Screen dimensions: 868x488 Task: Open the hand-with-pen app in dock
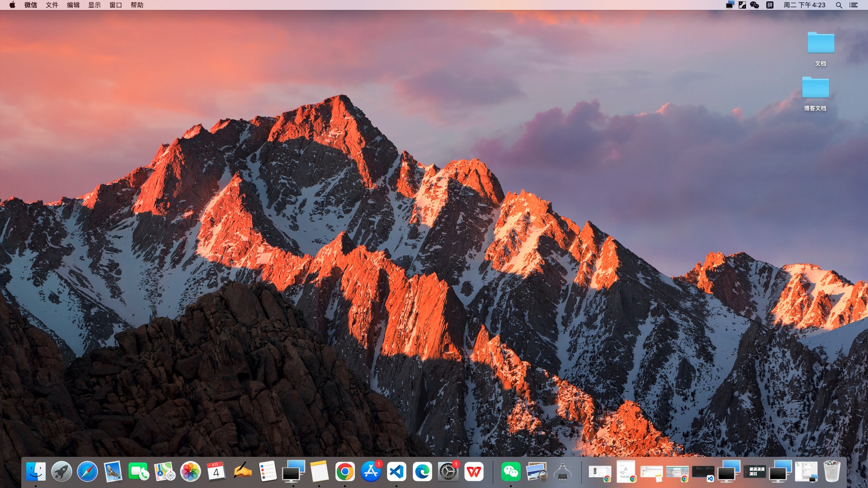click(x=242, y=472)
